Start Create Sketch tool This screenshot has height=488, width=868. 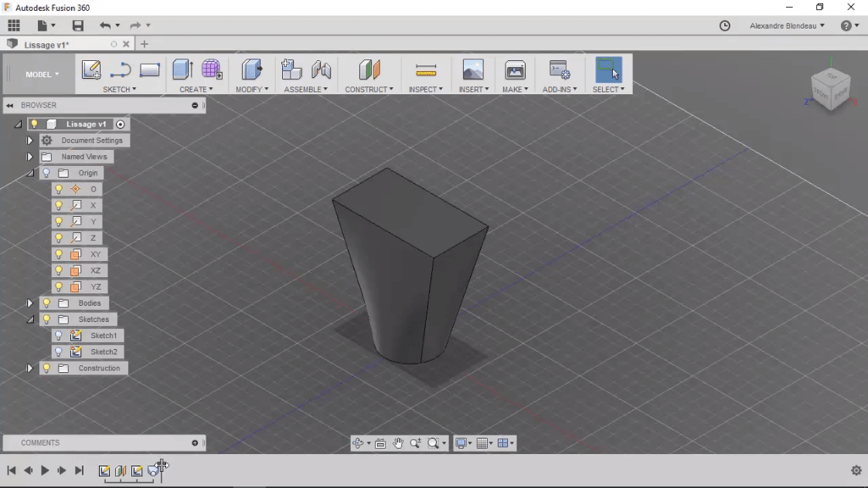click(x=90, y=70)
